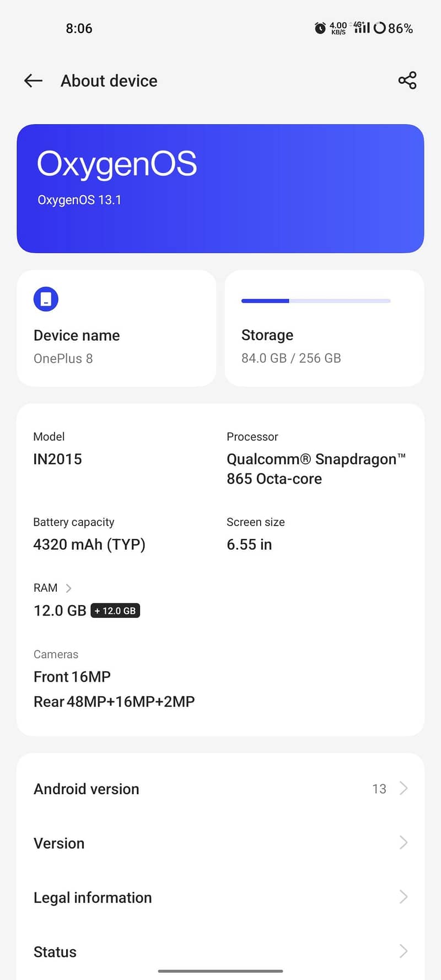
Task: Open the share icon
Action: click(407, 81)
